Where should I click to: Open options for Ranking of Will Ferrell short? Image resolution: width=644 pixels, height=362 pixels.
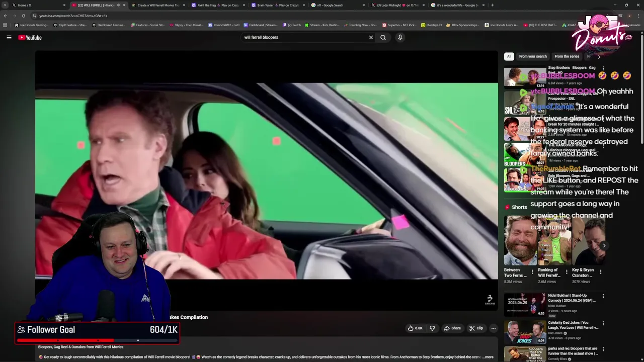coord(566,272)
